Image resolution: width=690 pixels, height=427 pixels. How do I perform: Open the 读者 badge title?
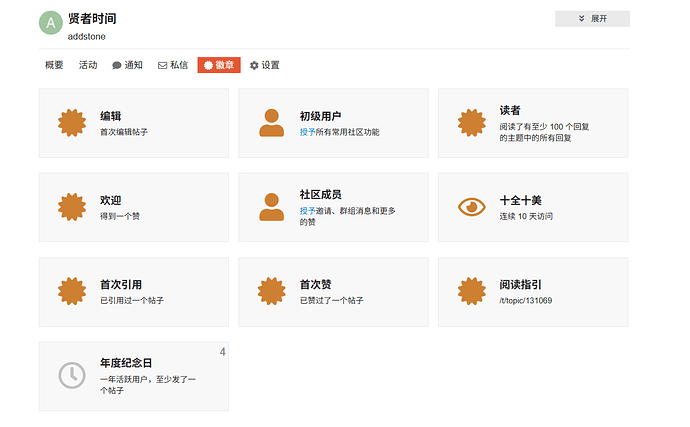(x=510, y=110)
